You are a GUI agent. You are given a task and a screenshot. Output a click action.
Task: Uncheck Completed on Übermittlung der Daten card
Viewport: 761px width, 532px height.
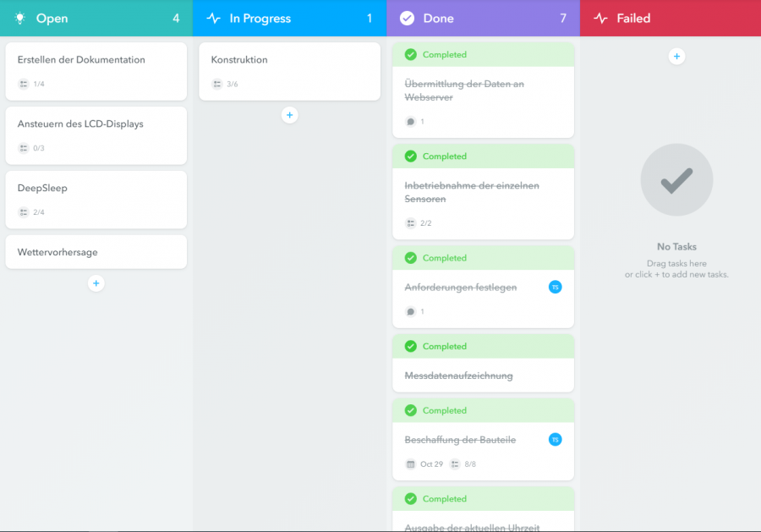(x=411, y=55)
